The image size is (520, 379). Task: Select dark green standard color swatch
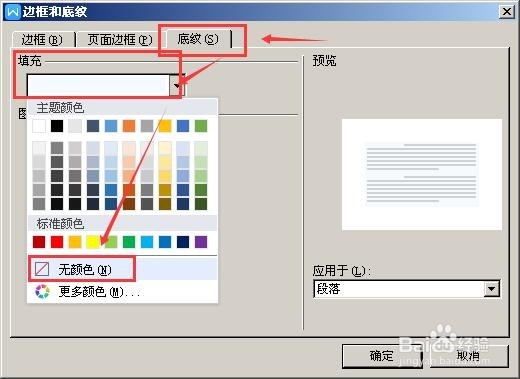129,242
